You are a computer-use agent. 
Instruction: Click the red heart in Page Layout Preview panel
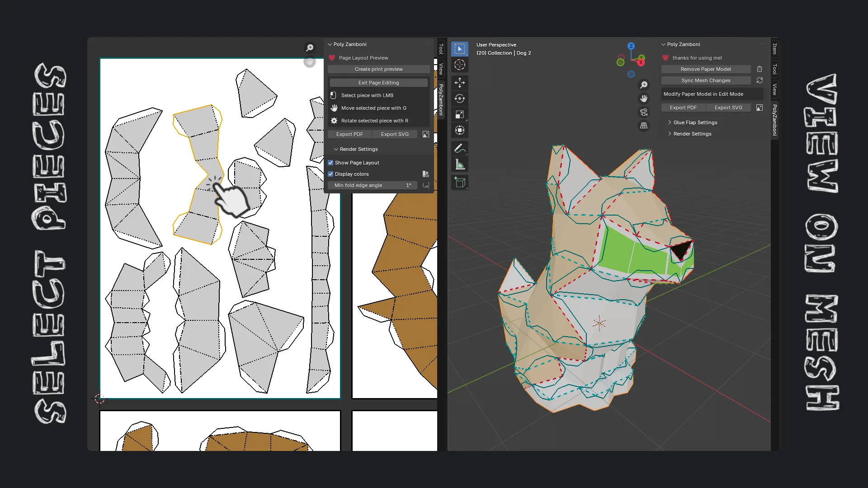(332, 58)
